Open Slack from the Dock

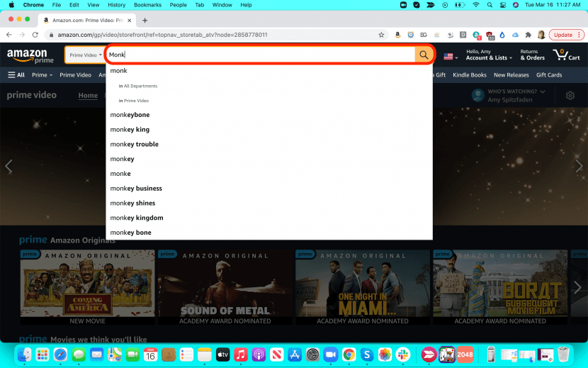(403, 355)
